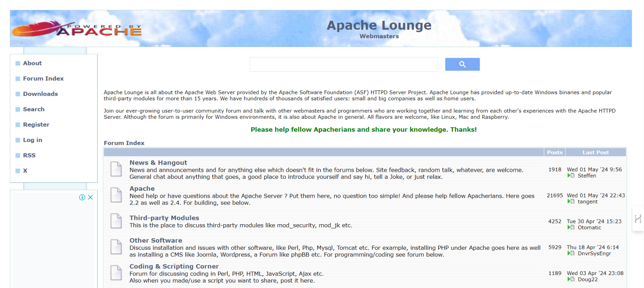Select the Third-party Modules forum icon

[116, 221]
